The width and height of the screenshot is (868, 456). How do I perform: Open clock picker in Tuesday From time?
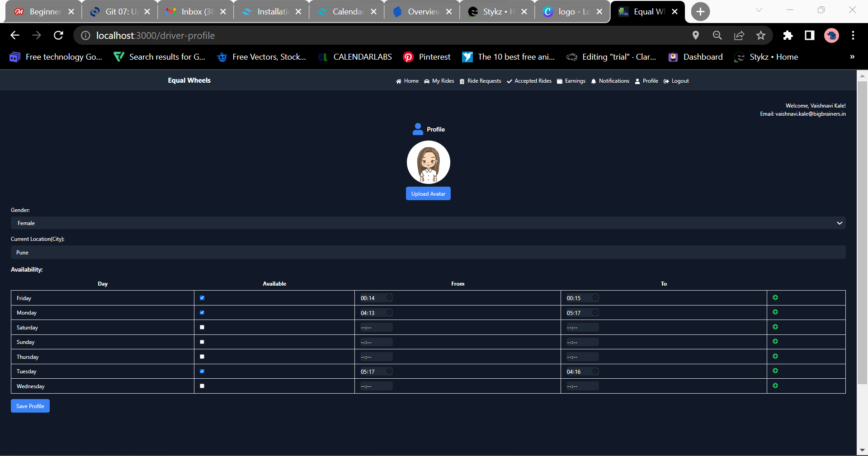tap(389, 371)
